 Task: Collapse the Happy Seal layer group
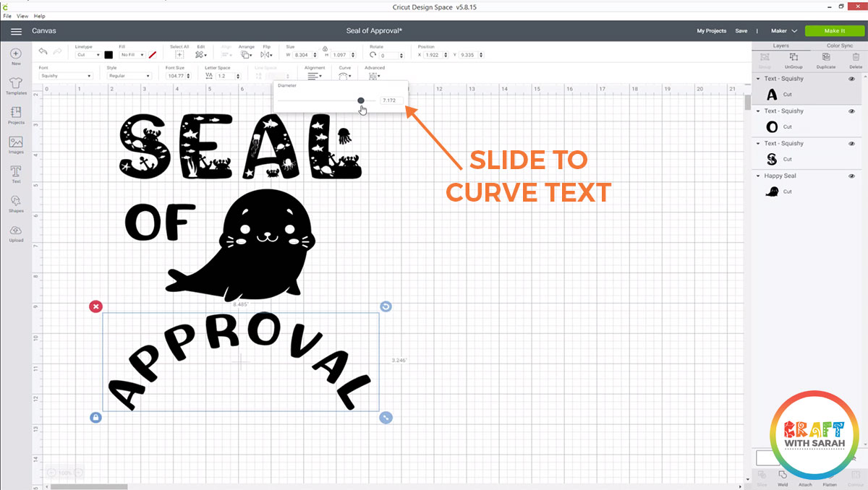pos(757,176)
